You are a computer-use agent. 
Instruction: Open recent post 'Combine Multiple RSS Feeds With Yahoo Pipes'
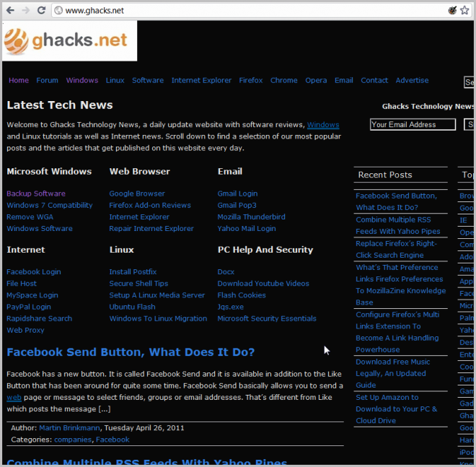(397, 225)
